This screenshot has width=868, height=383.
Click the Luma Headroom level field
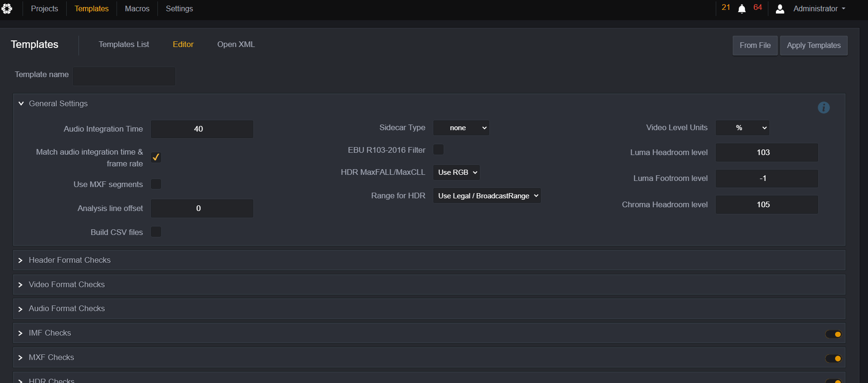click(x=767, y=153)
